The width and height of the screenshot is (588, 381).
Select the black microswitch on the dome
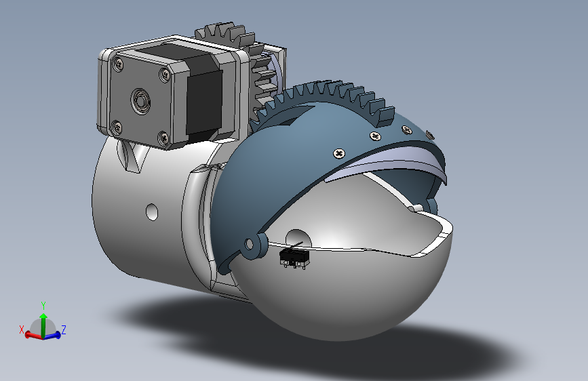click(x=294, y=258)
